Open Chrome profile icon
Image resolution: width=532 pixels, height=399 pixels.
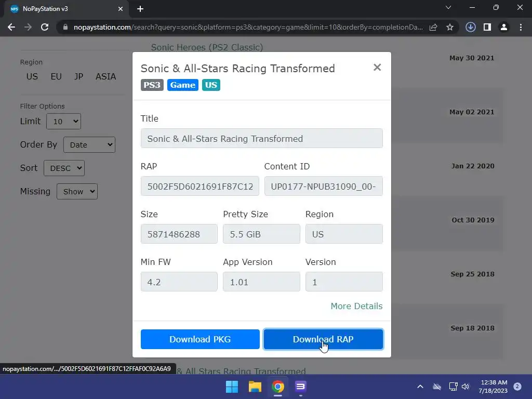(504, 27)
